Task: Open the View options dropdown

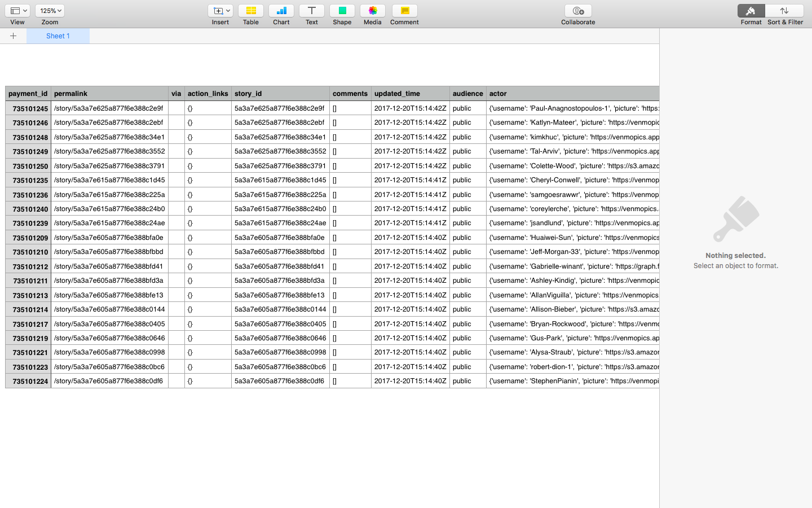Action: [17, 10]
